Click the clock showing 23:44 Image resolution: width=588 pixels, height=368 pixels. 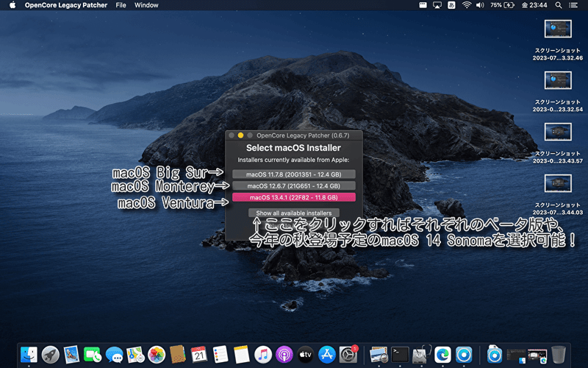point(534,5)
